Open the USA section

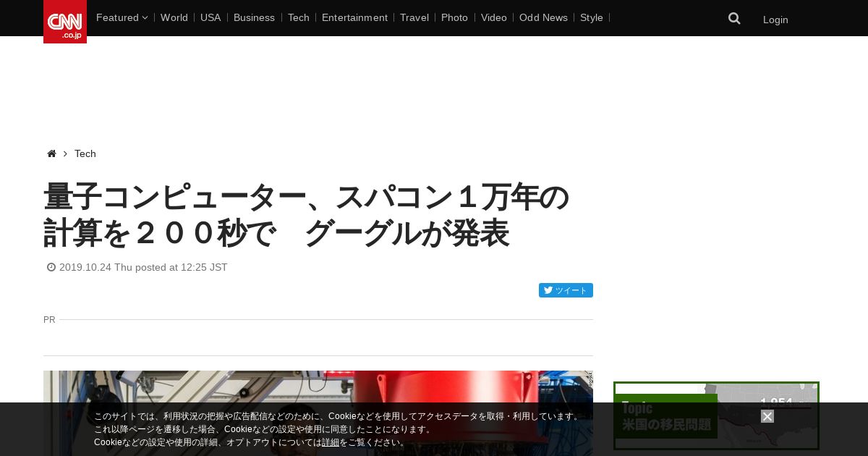coord(210,17)
